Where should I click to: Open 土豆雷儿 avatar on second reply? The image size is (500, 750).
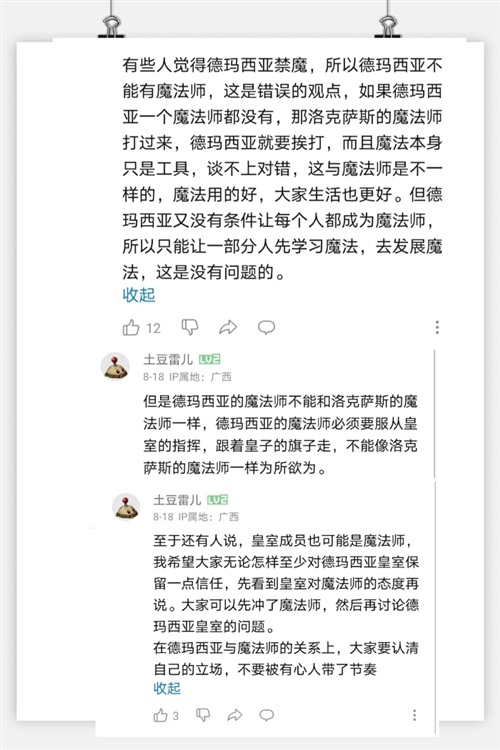coord(126,507)
